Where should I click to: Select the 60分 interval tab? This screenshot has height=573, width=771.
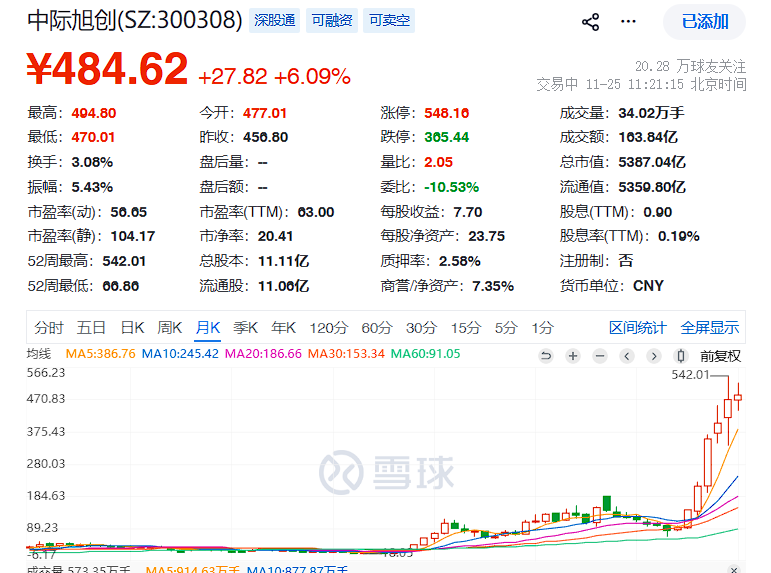377,328
